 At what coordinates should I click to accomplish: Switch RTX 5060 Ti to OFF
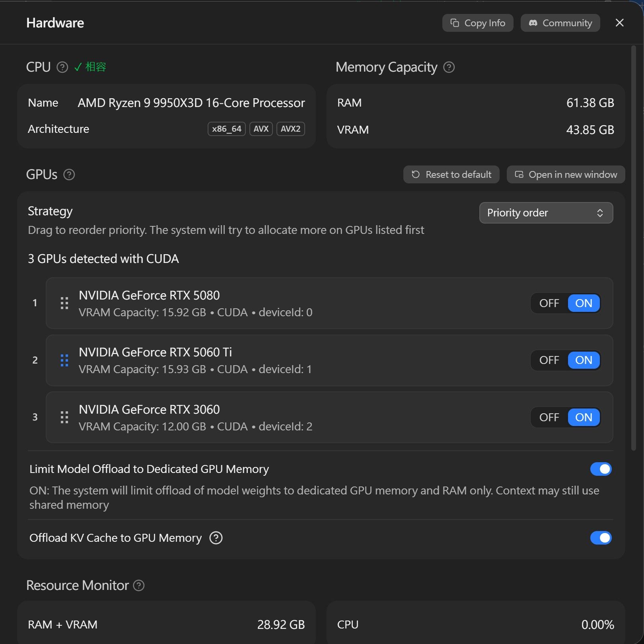pos(549,360)
